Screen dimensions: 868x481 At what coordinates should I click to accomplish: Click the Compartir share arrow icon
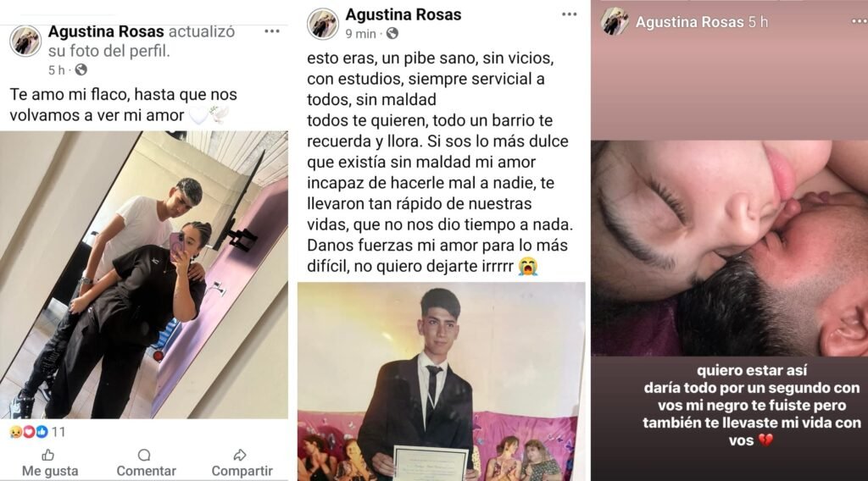(240, 455)
